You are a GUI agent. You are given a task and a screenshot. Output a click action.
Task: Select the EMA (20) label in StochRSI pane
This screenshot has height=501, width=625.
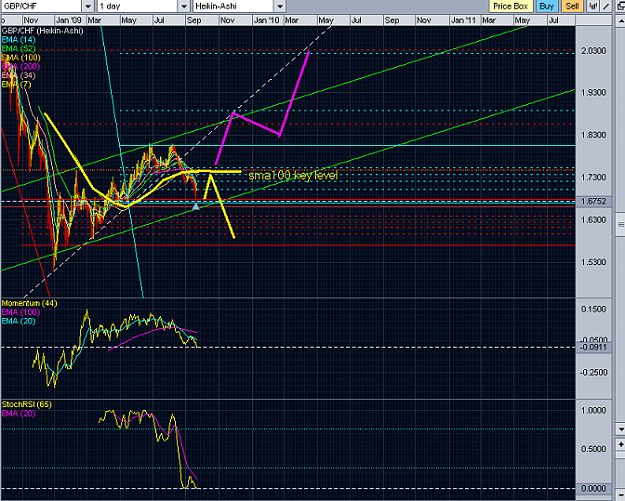tap(18, 414)
